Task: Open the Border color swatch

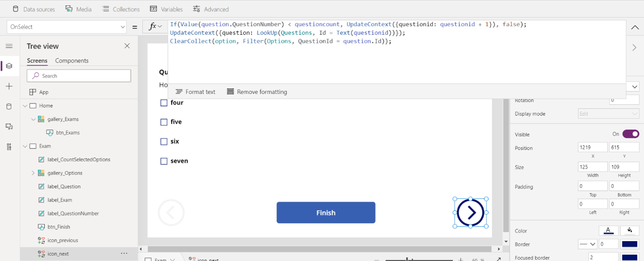Action: point(630,244)
